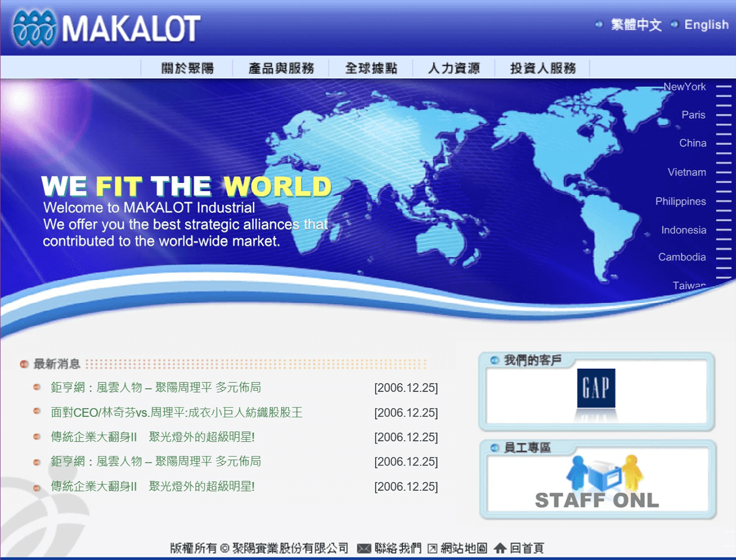Open first news 鉅亨網:風雲人物 headline
Viewport: 736px width, 560px height.
[156, 388]
